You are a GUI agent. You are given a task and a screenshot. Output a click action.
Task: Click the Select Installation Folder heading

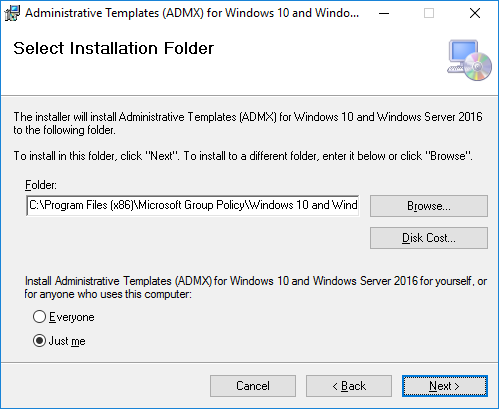point(113,48)
